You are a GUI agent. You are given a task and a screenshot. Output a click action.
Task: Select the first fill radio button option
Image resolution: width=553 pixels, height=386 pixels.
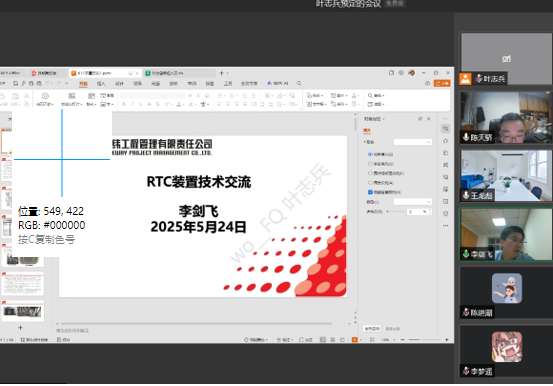(x=370, y=154)
